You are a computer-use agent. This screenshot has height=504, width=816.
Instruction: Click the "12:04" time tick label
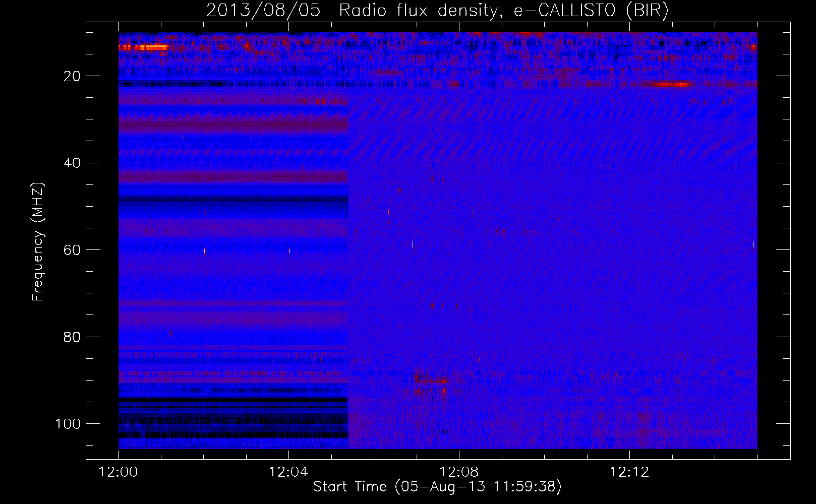(288, 472)
